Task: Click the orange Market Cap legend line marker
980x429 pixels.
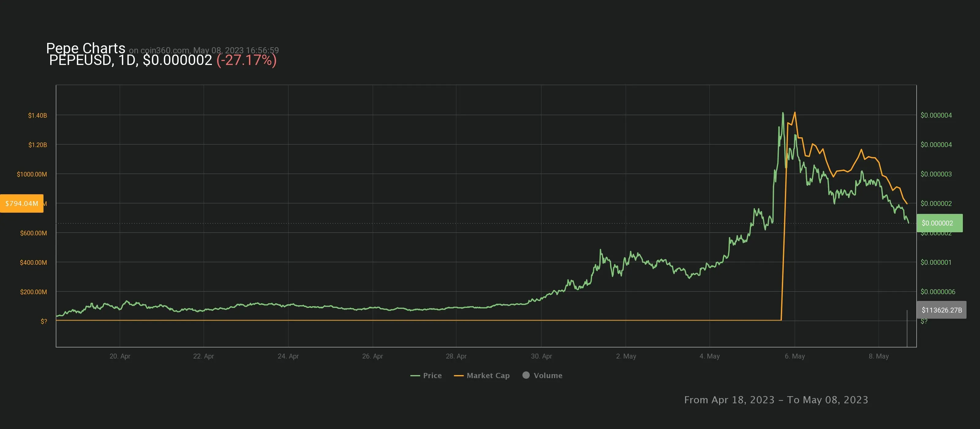Action: pos(458,376)
